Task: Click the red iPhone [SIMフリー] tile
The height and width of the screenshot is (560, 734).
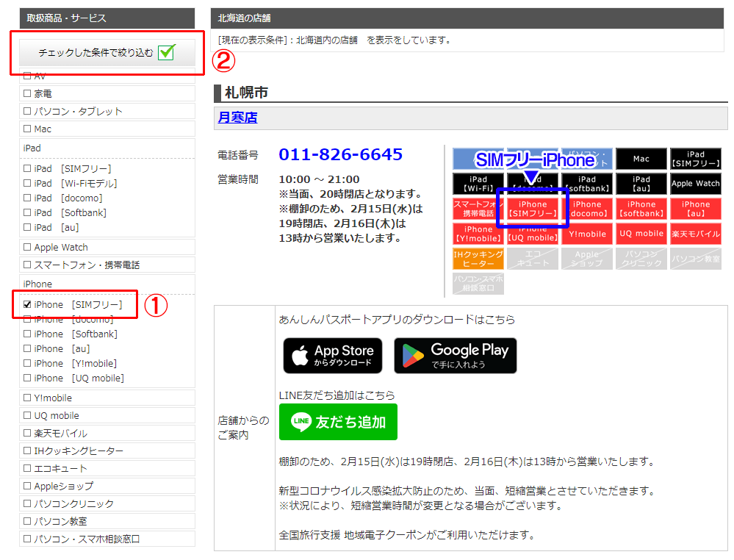Action: click(x=533, y=209)
